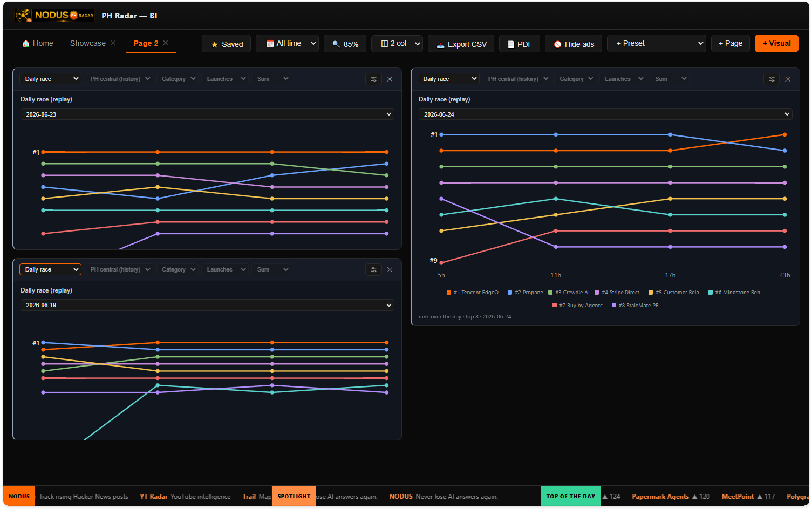Select the Page 2 tab

146,43
